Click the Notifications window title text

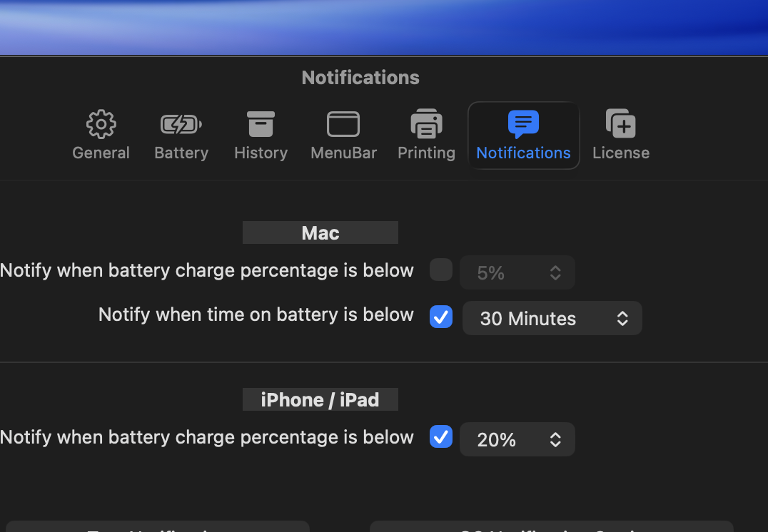click(x=360, y=77)
